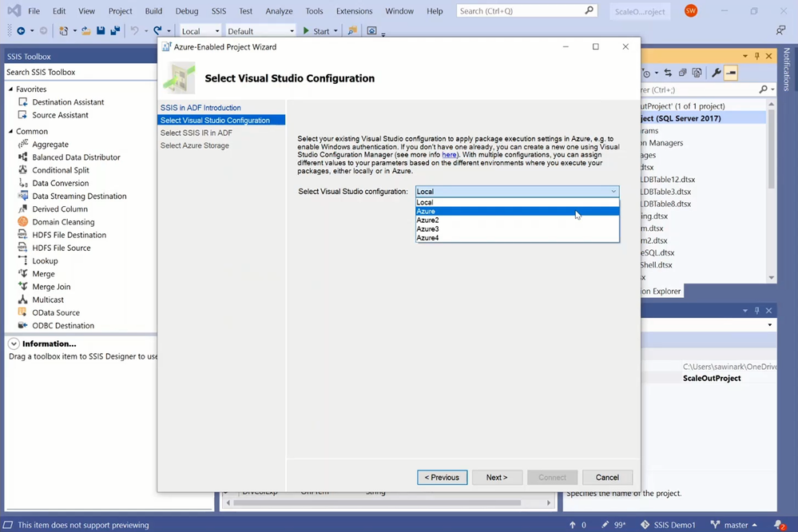The image size is (798, 532).
Task: Choose the Merge Join transformation
Action: (51, 287)
